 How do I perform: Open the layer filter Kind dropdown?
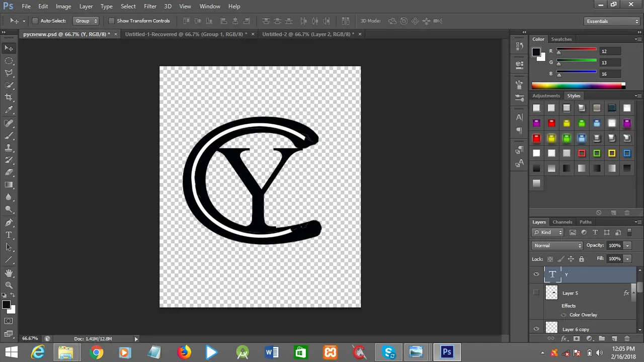point(548,232)
